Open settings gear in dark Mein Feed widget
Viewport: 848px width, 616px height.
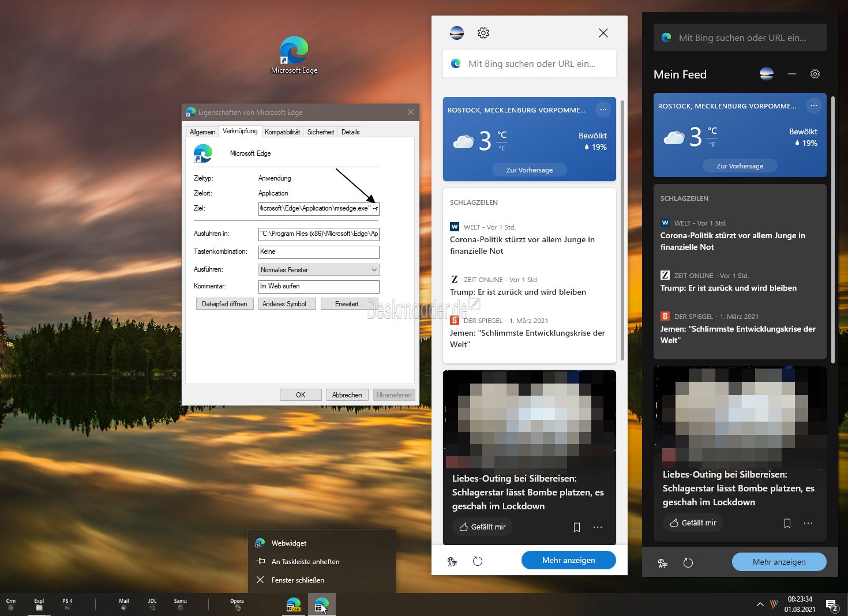[x=815, y=74]
